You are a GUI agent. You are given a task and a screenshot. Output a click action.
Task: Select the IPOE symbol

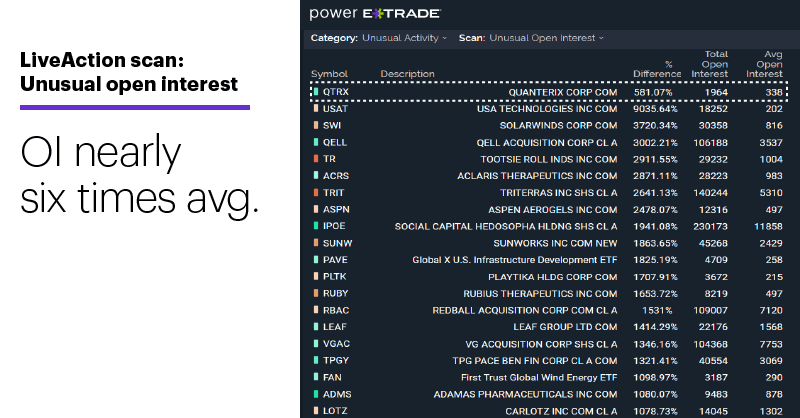334,226
